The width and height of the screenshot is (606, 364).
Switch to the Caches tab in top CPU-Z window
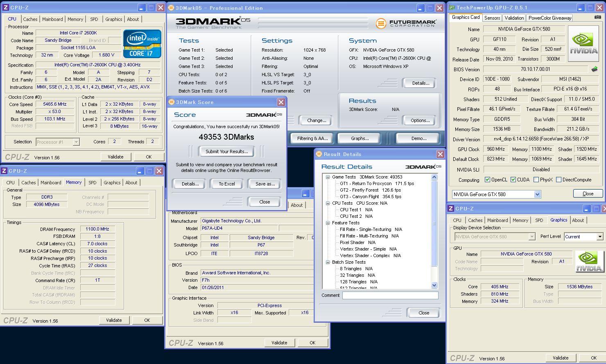tap(30, 19)
